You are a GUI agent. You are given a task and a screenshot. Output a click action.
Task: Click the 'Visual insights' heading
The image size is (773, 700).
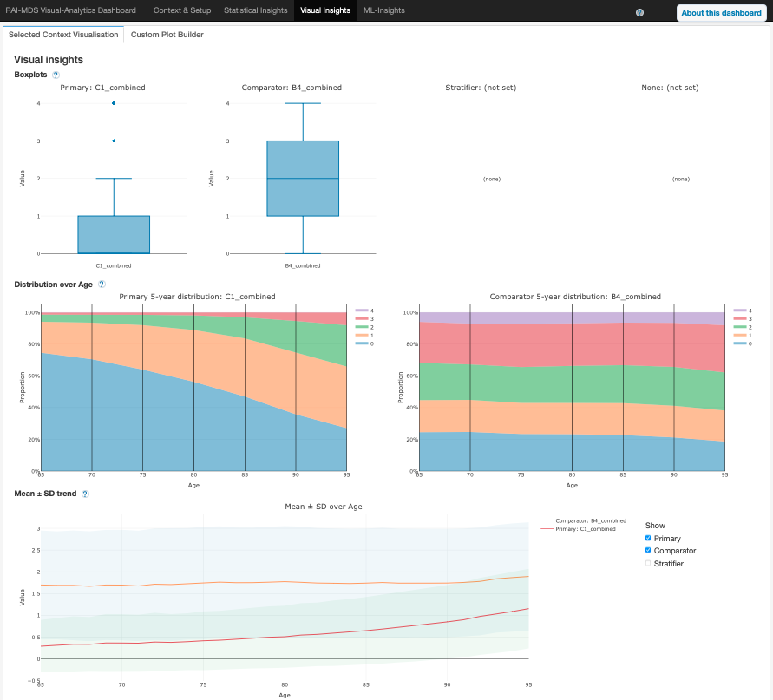[49, 60]
